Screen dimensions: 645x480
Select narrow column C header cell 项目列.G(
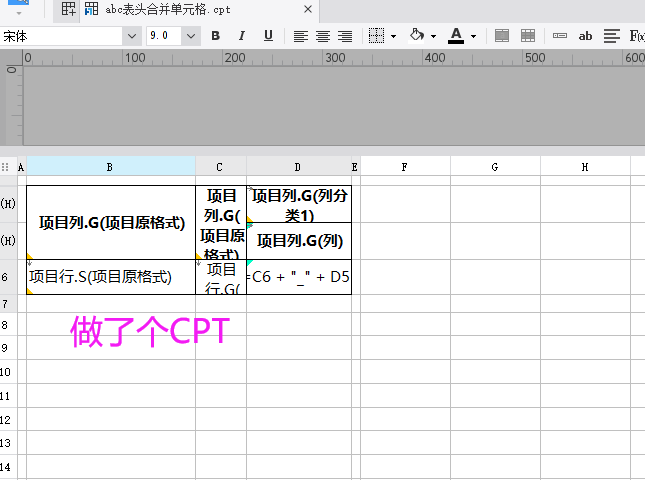pyautogui.click(x=221, y=223)
